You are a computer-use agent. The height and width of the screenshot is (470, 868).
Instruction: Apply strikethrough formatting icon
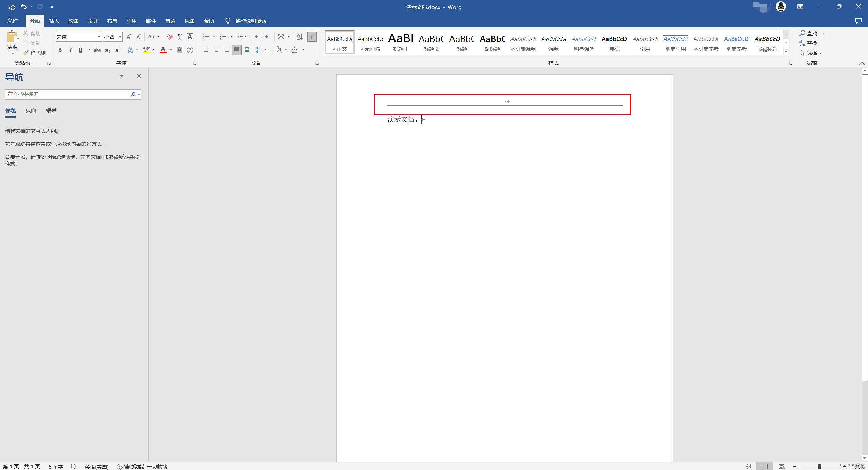[97, 50]
